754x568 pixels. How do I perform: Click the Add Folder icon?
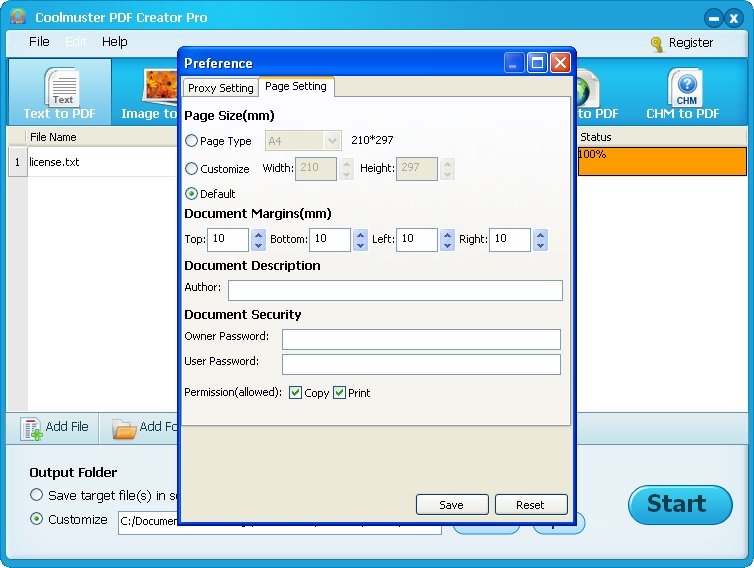[x=124, y=429]
